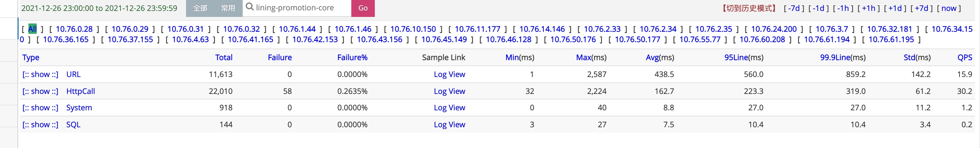Expand the URL row details
This screenshot has height=148, width=980.
[40, 74]
